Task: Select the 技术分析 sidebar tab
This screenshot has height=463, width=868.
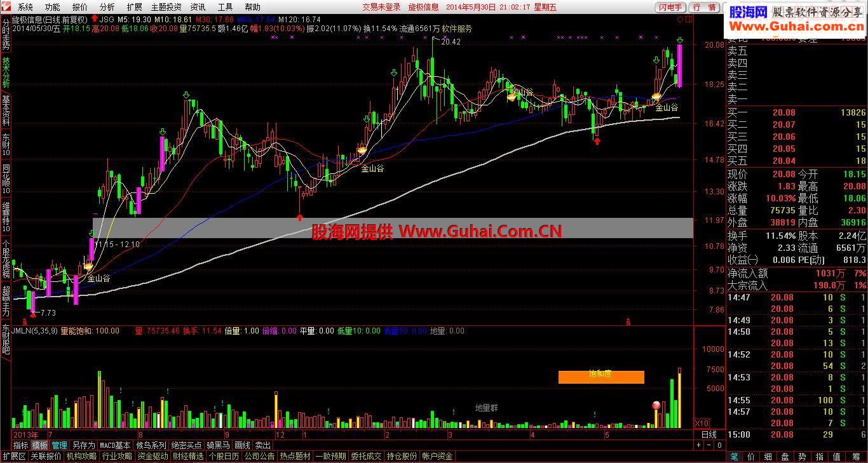Action: 6,71
